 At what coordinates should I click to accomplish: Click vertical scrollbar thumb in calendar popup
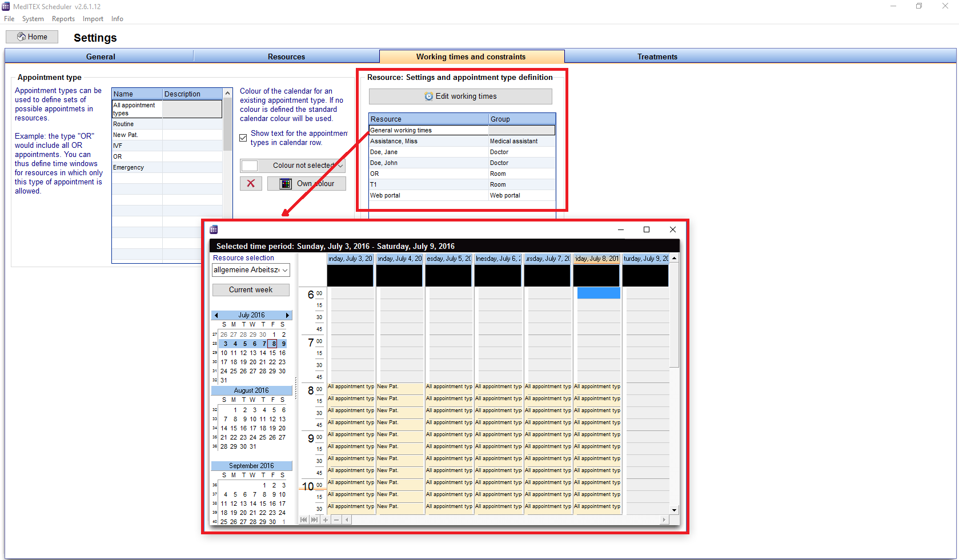pos(675,315)
